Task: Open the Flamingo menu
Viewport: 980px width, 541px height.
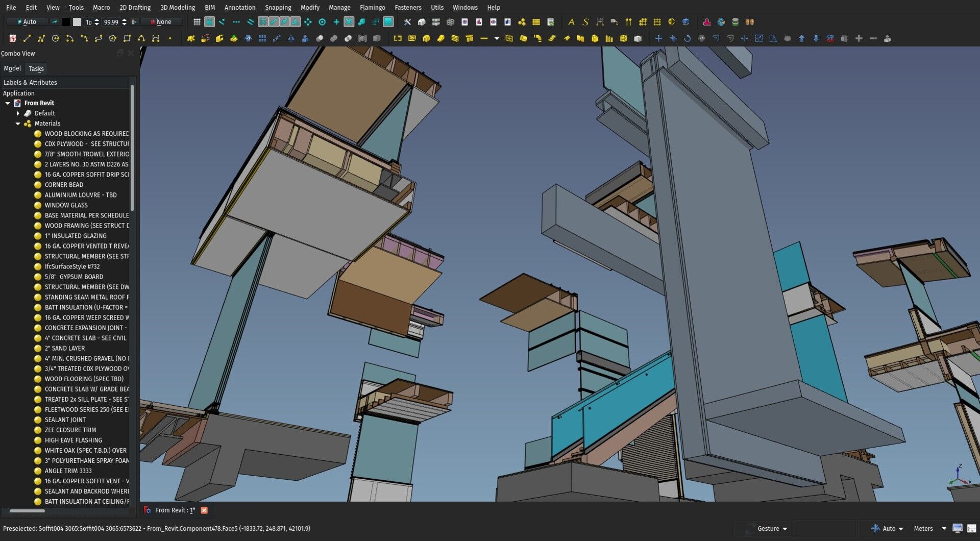Action: tap(373, 7)
